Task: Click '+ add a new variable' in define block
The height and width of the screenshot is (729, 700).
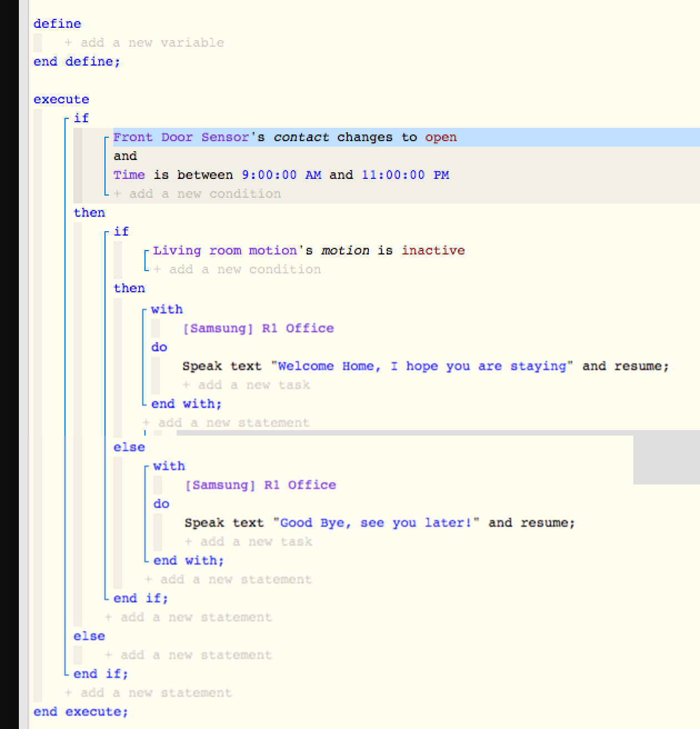Action: coord(144,43)
